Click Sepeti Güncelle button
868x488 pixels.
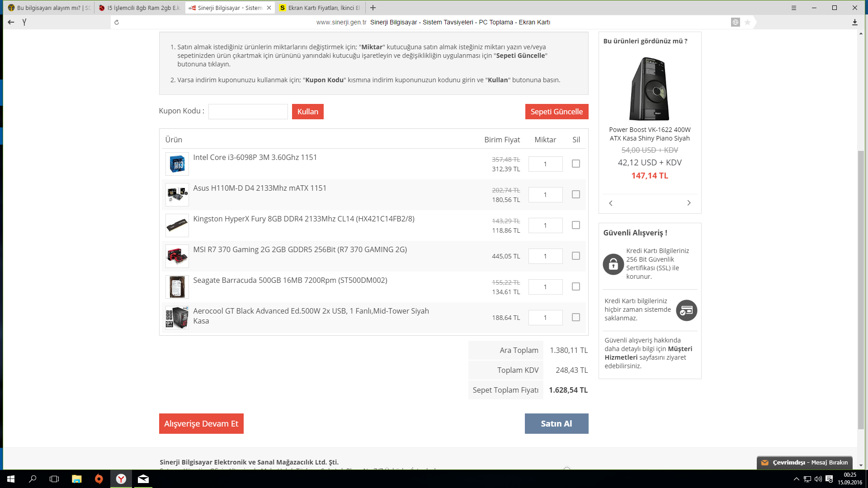click(x=557, y=112)
